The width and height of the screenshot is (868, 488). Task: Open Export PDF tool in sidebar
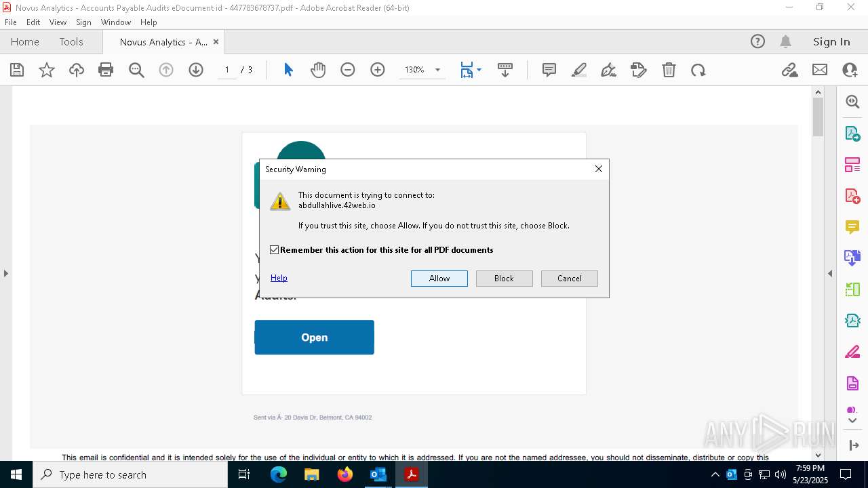click(852, 134)
